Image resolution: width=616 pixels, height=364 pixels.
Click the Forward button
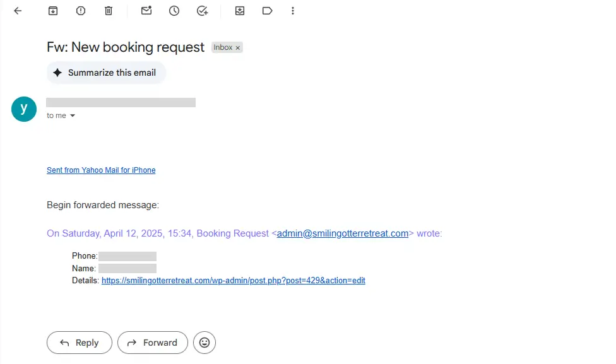click(x=153, y=343)
